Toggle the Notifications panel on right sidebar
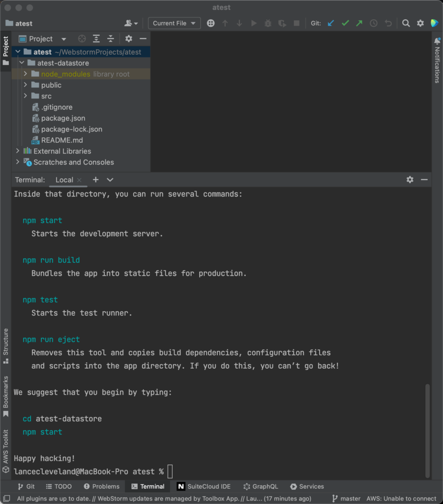443x504 pixels. click(x=437, y=61)
